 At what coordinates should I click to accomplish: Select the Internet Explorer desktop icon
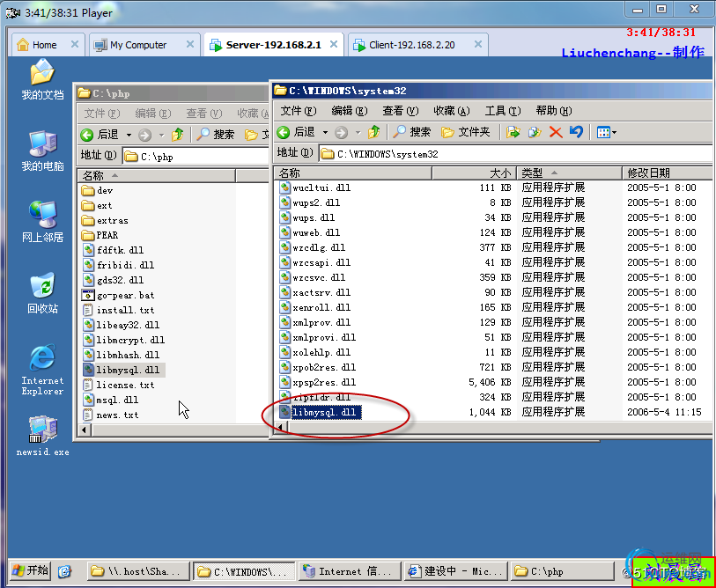[41, 370]
